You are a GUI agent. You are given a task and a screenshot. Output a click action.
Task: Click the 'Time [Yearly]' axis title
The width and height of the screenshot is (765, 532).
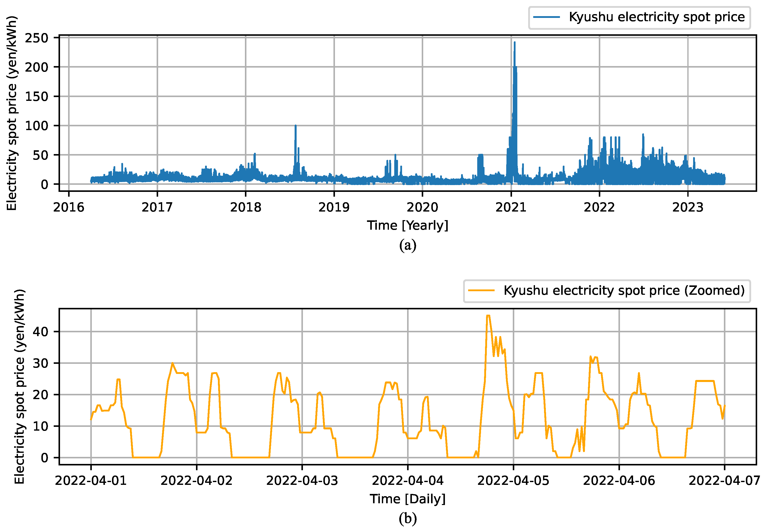click(408, 225)
